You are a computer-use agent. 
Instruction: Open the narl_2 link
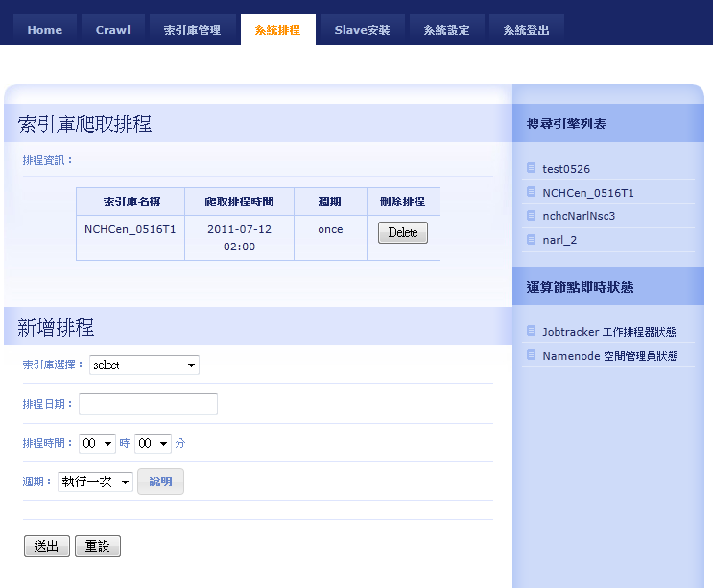point(559,240)
